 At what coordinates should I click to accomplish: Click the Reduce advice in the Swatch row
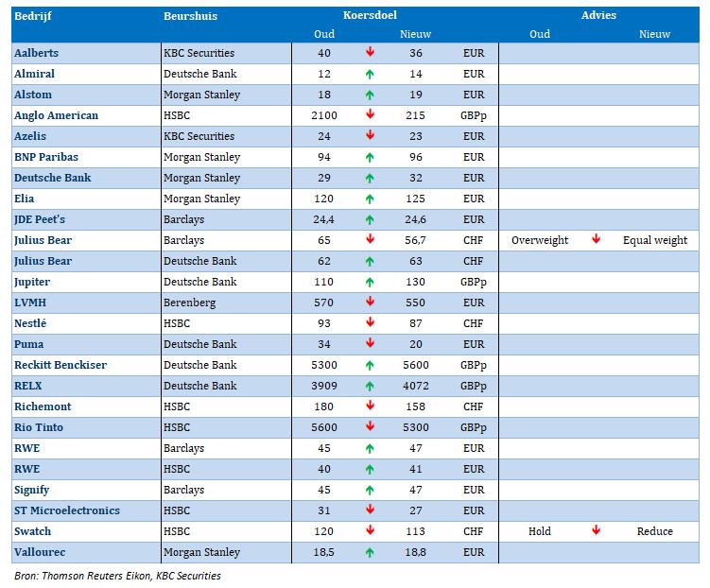[x=655, y=531]
